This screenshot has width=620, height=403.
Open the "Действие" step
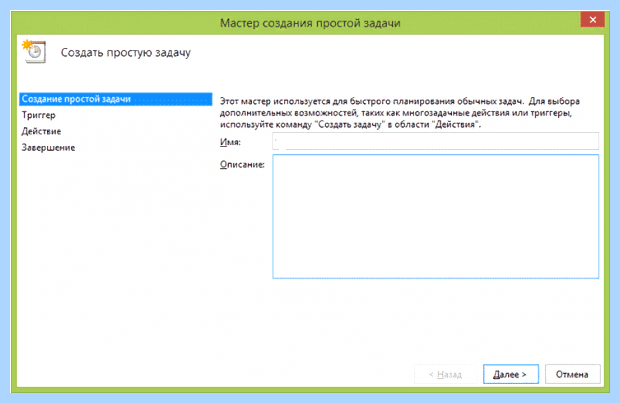click(41, 131)
